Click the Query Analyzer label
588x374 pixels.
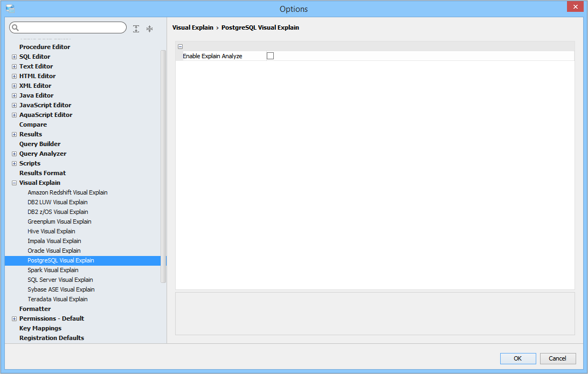point(43,154)
